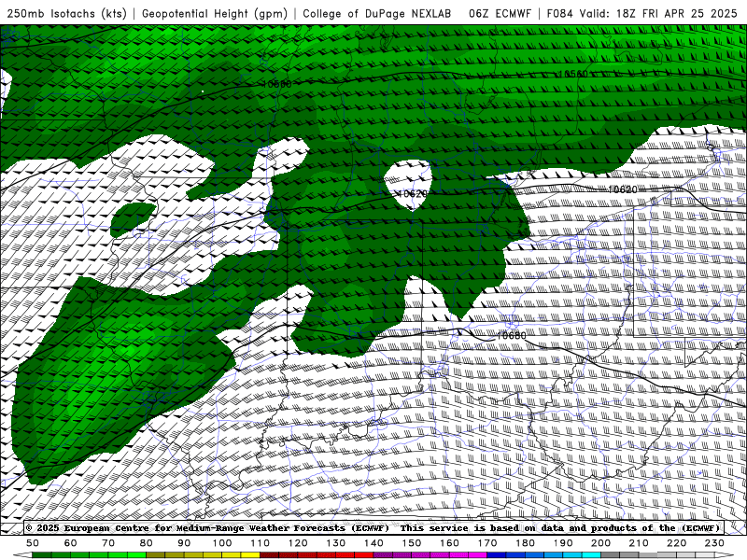This screenshot has height=560, width=747.
Task: Click the 110 value on the color scale
Action: 261,543
